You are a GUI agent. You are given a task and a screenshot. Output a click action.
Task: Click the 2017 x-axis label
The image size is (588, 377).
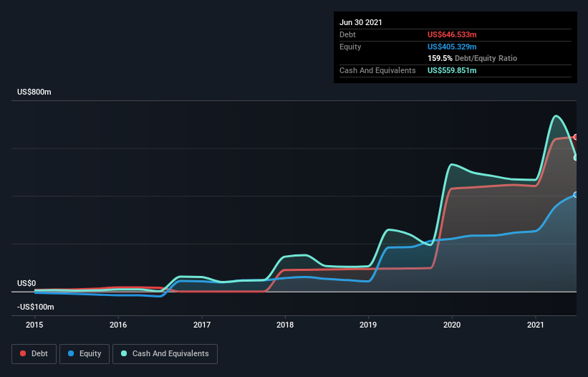coord(202,325)
